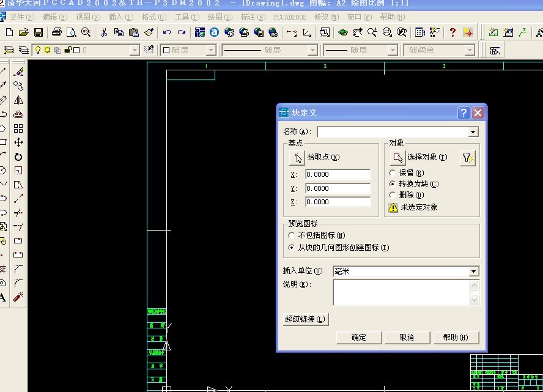The height and width of the screenshot is (392, 543).
Task: Open the layer manager icon
Action: tap(9, 50)
